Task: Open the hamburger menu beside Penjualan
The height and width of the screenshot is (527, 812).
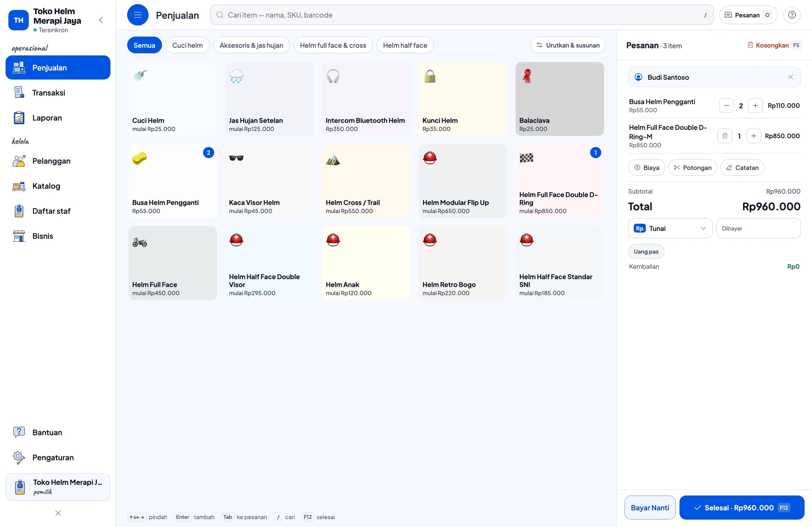Action: click(x=137, y=15)
